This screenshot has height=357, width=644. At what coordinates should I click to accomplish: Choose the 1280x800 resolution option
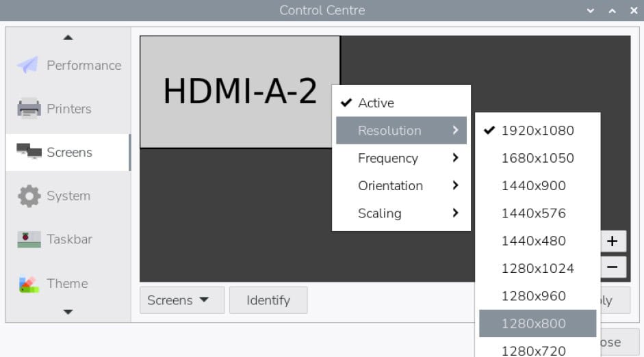tap(537, 323)
